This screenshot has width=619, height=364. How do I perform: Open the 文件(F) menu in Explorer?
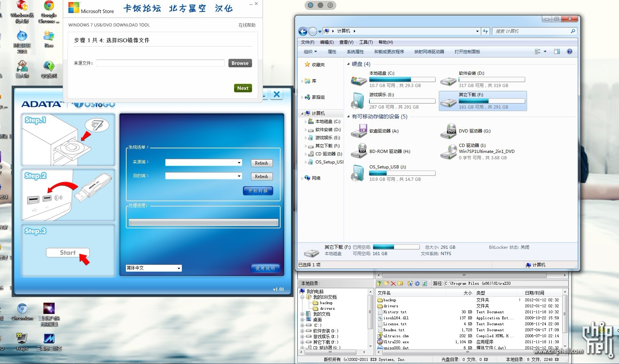(x=307, y=42)
